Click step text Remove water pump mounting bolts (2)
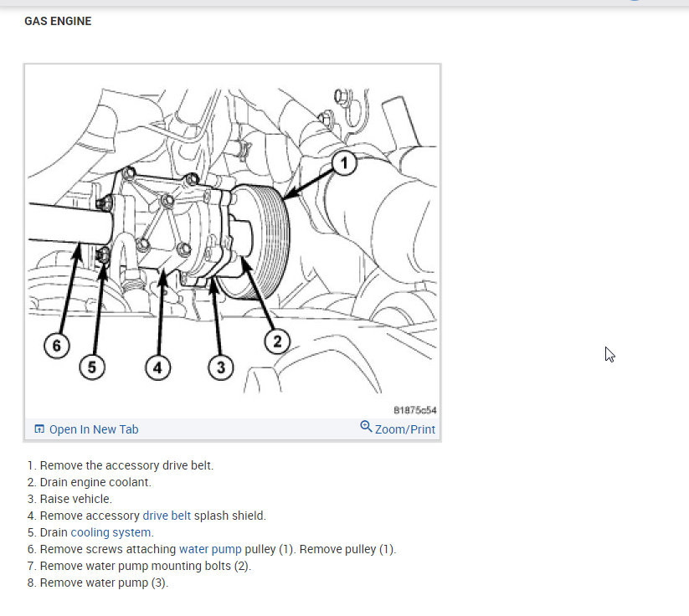The height and width of the screenshot is (616, 689). [145, 566]
